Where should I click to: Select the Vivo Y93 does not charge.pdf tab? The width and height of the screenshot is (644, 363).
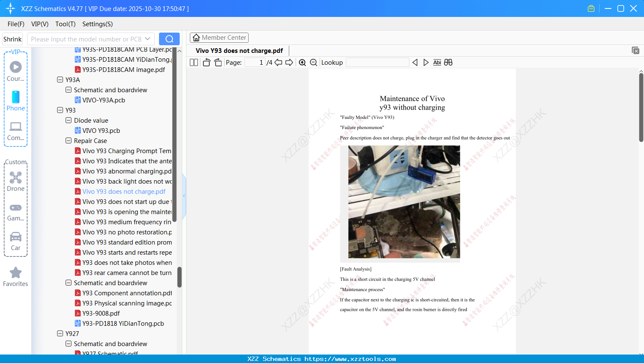click(239, 51)
